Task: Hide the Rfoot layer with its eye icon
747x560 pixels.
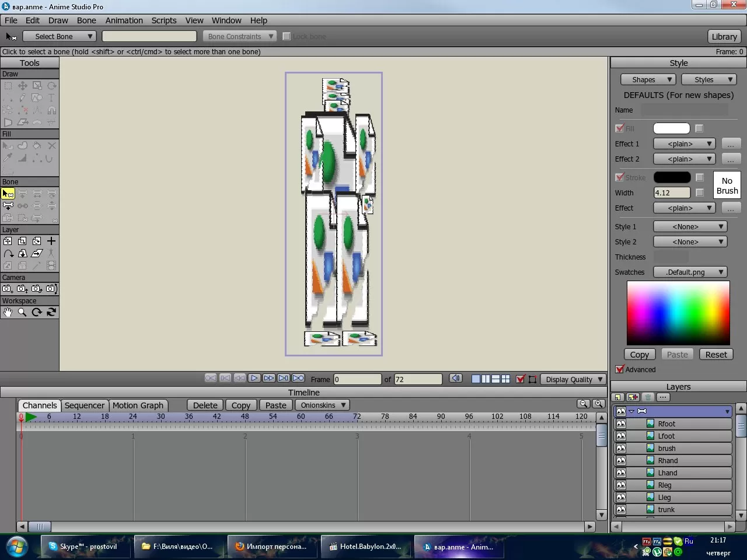Action: [x=621, y=424]
